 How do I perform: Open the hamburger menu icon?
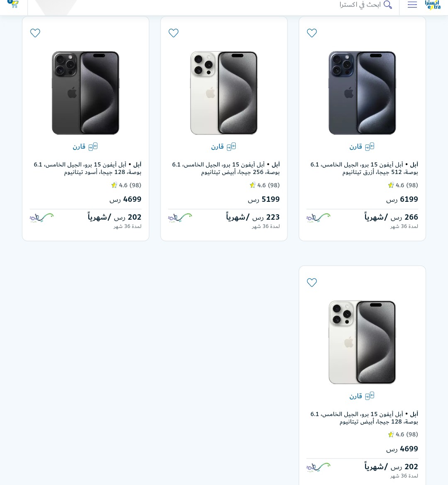[412, 4]
